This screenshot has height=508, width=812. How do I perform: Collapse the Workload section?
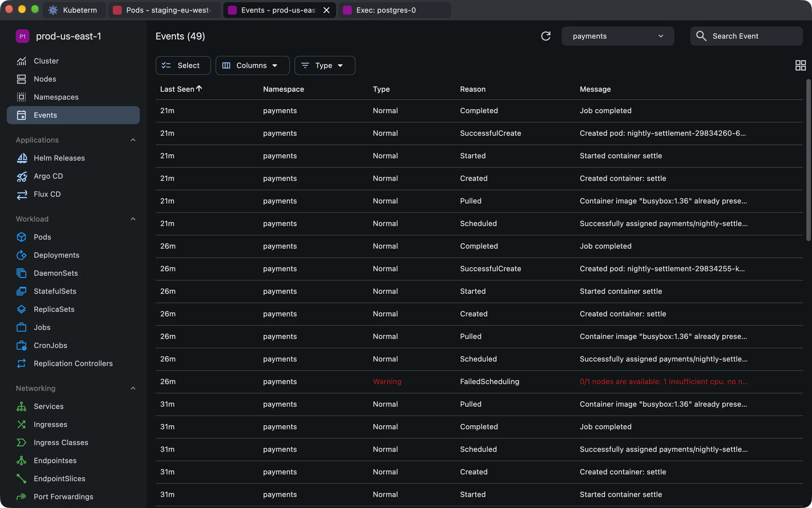(x=133, y=219)
